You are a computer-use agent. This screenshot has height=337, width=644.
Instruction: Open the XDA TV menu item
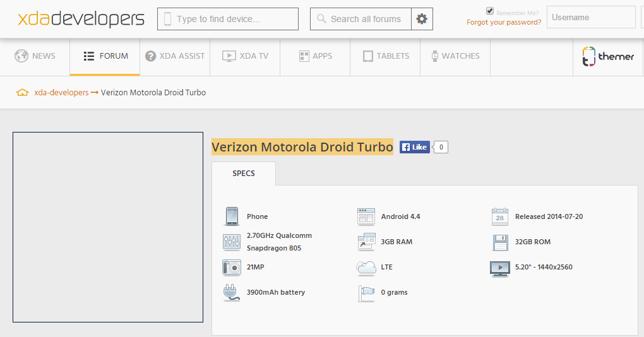(245, 56)
